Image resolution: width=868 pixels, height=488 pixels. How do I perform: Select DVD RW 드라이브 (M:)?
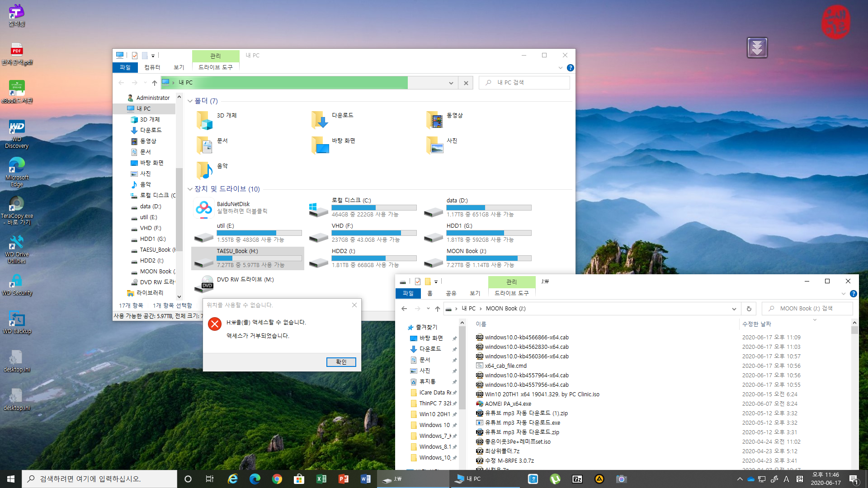247,283
